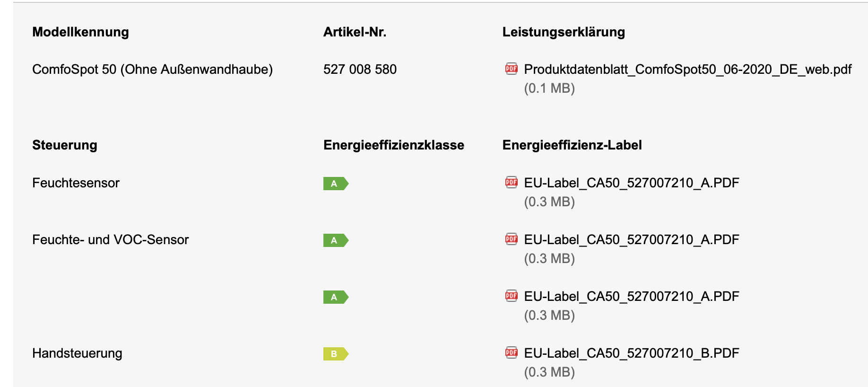Open Produktdatenblatt_ComfoSpot50_06-2020_DE_web.pdf link
The height and width of the screenshot is (387, 868).
pyautogui.click(x=687, y=70)
